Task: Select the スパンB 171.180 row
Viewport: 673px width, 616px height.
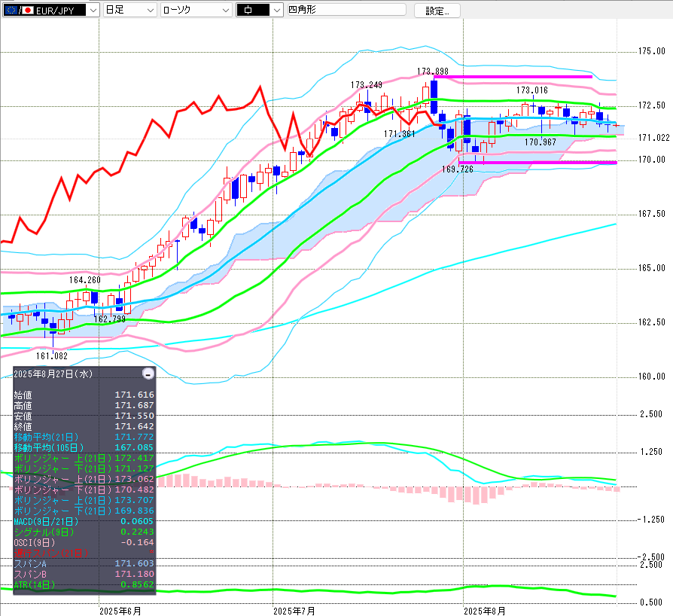Action: click(84, 574)
